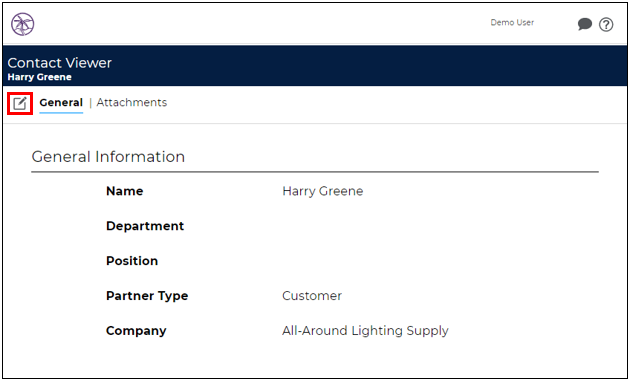Click the edit contact pencil icon
Viewport: 632px width, 382px height.
20,104
